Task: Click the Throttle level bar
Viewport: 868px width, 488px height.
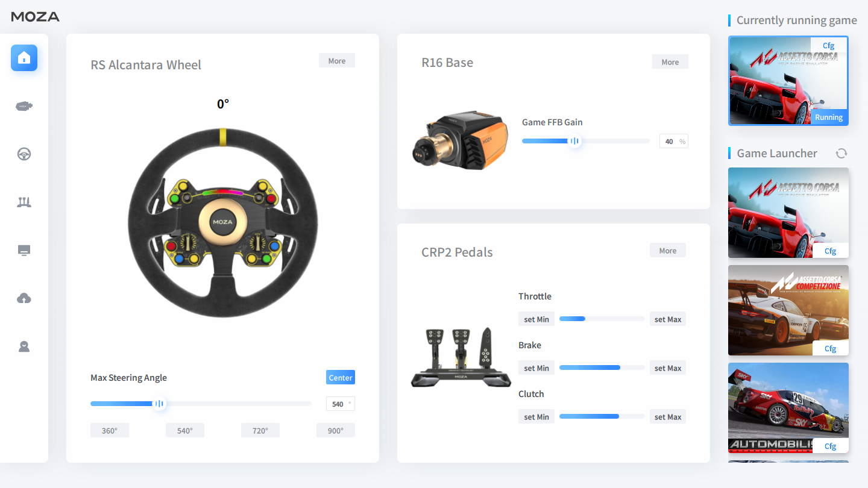Action: coord(602,319)
